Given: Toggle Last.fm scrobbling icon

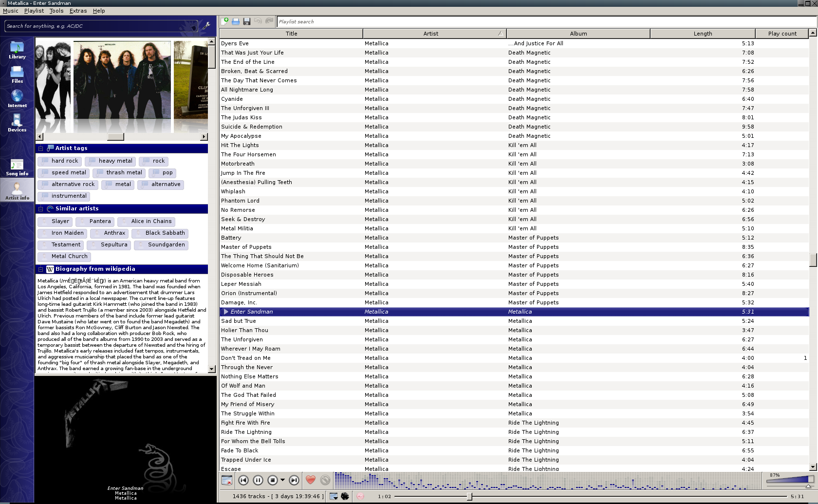Looking at the screenshot, I should point(360,496).
